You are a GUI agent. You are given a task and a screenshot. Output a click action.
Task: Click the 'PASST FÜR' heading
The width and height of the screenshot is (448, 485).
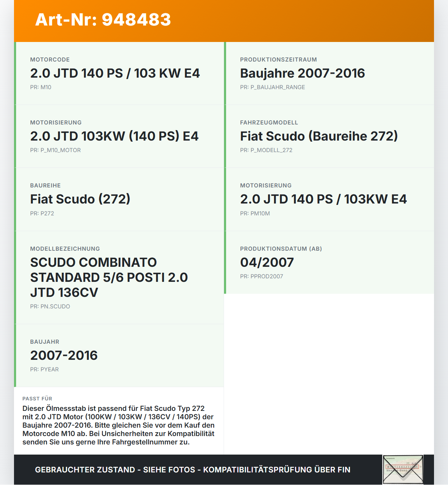point(37,399)
